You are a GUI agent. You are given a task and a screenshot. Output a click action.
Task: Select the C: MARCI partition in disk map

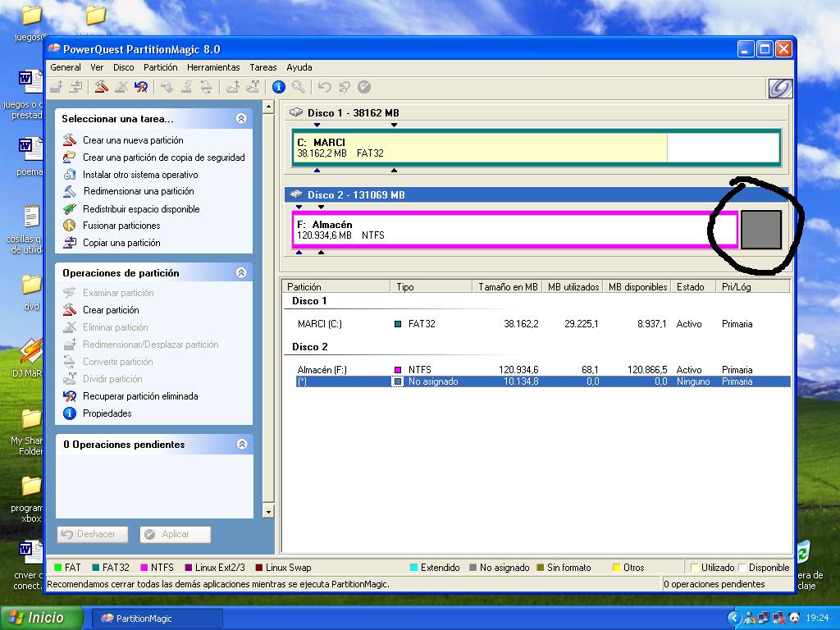click(536, 148)
